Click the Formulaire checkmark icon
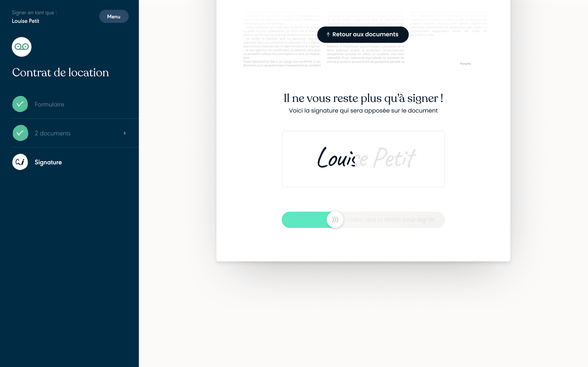This screenshot has width=588, height=367. [20, 104]
